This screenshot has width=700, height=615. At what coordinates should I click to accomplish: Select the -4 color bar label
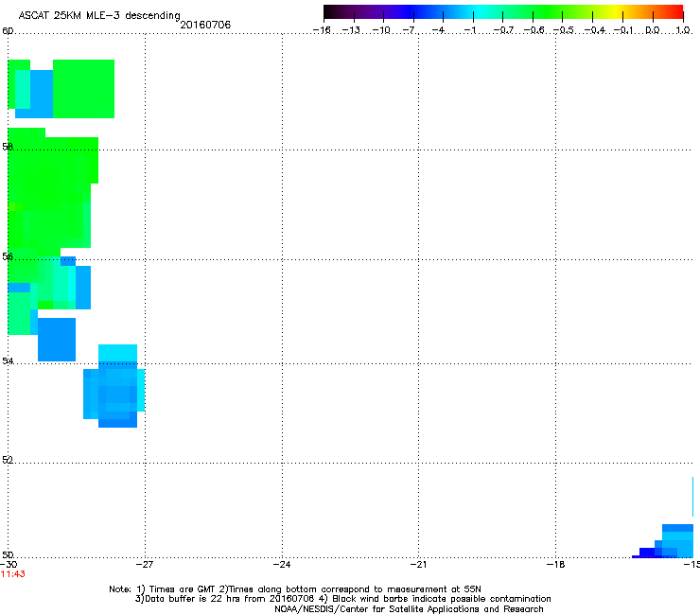tap(439, 30)
